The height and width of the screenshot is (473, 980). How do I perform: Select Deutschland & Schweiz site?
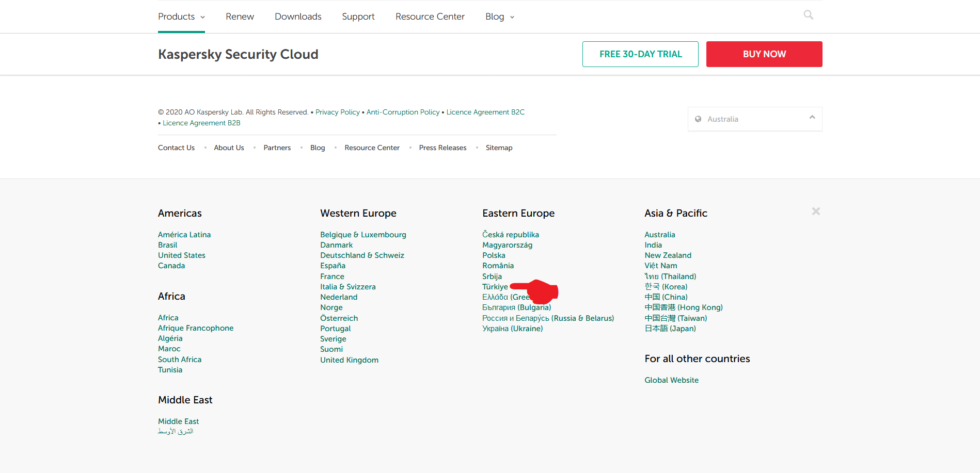tap(362, 255)
